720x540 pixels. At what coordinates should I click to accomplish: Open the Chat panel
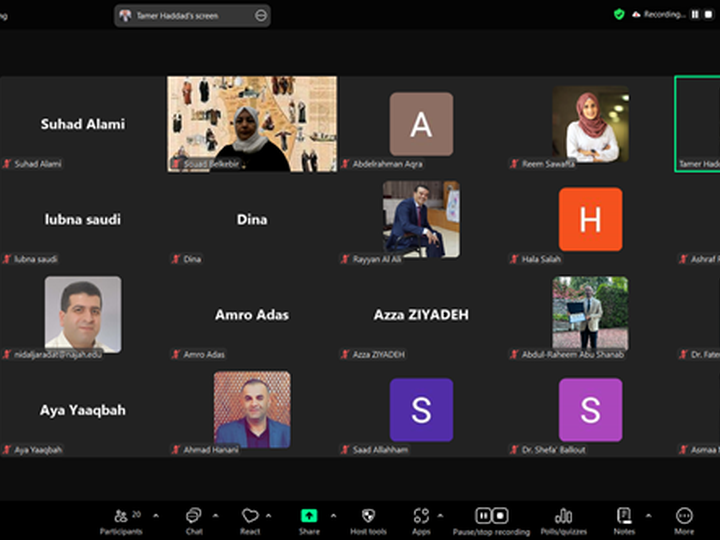(x=194, y=521)
